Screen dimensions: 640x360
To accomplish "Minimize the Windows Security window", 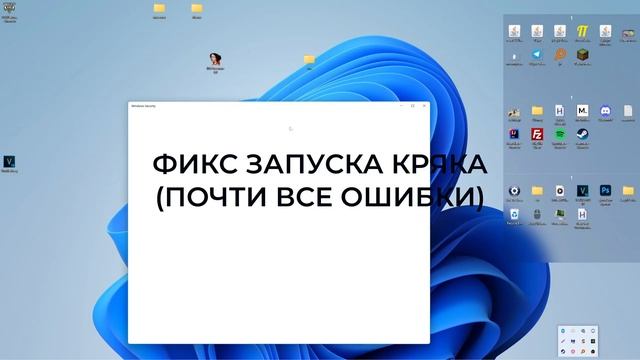I will click(x=401, y=106).
